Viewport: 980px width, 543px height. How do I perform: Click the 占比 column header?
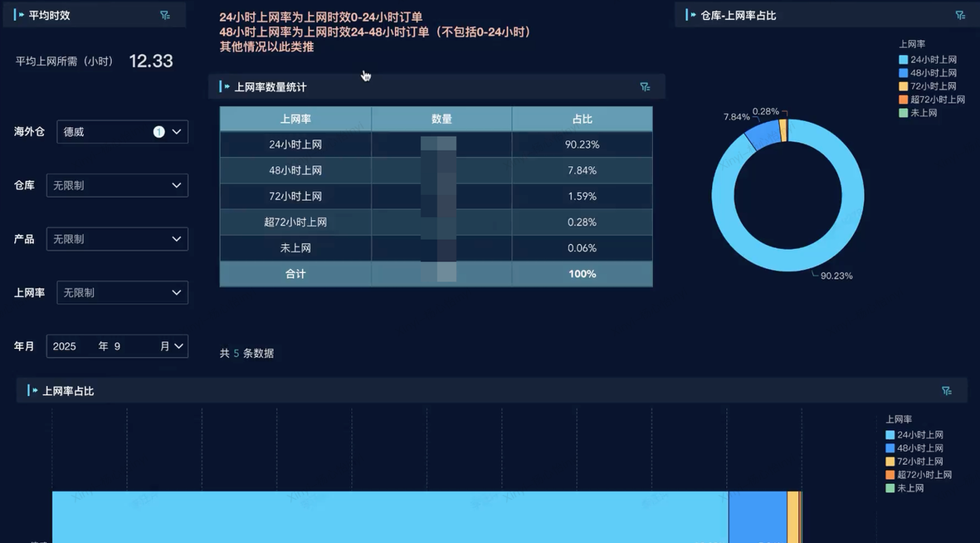(582, 120)
